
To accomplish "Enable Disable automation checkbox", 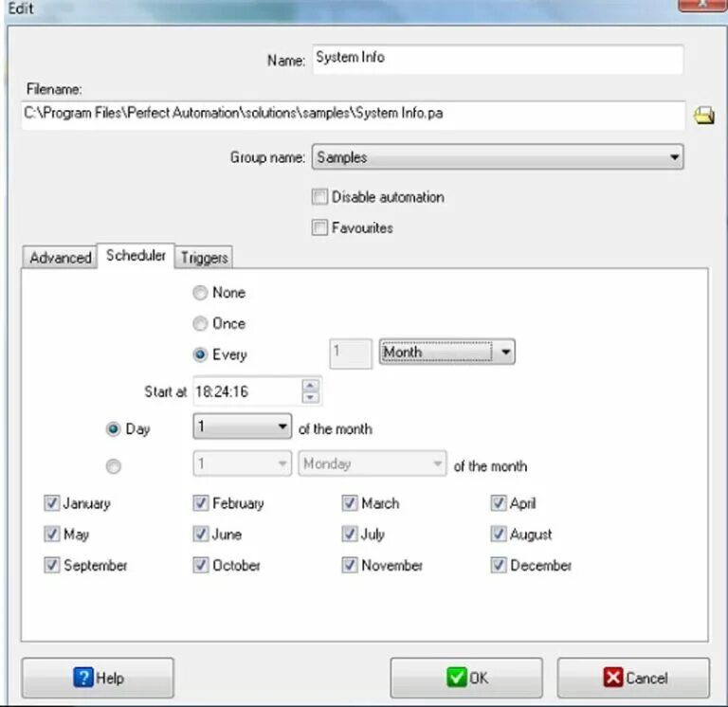I will [319, 197].
